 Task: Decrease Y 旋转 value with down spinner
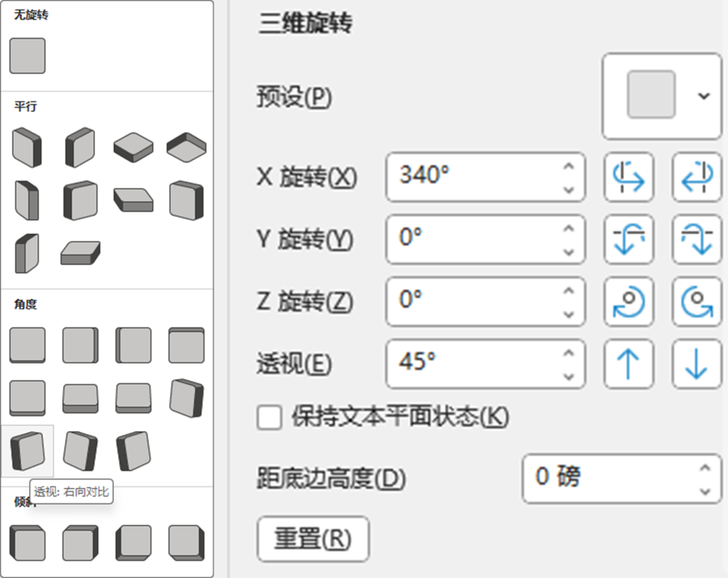[569, 252]
